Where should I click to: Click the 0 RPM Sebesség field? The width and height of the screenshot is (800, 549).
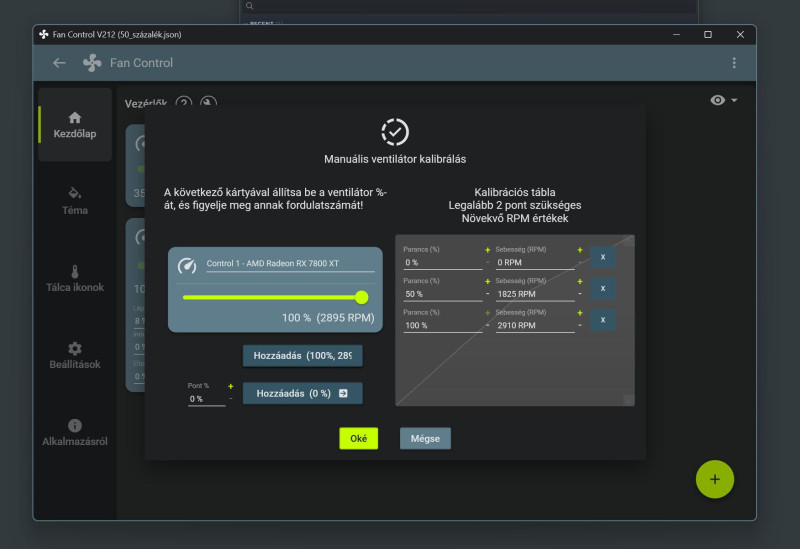[535, 263]
